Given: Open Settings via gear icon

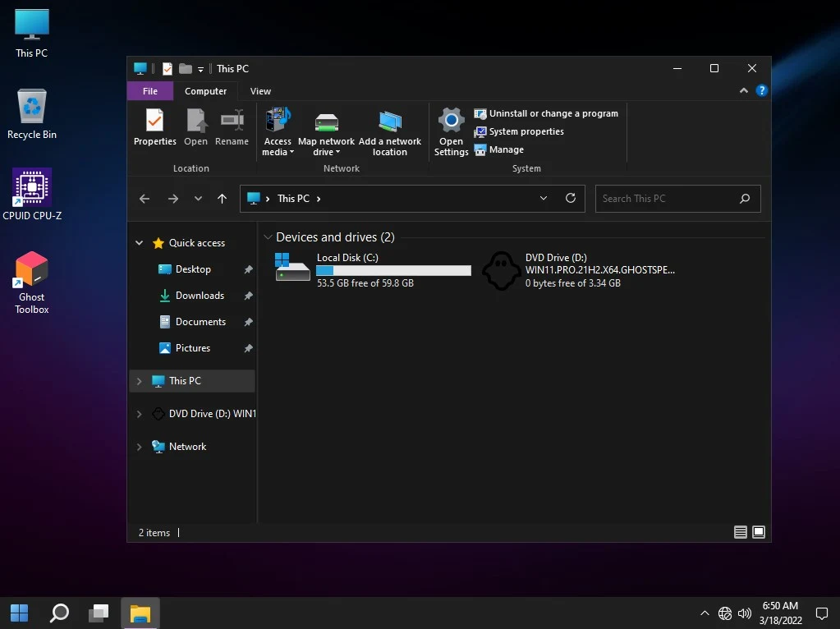Looking at the screenshot, I should (451, 132).
